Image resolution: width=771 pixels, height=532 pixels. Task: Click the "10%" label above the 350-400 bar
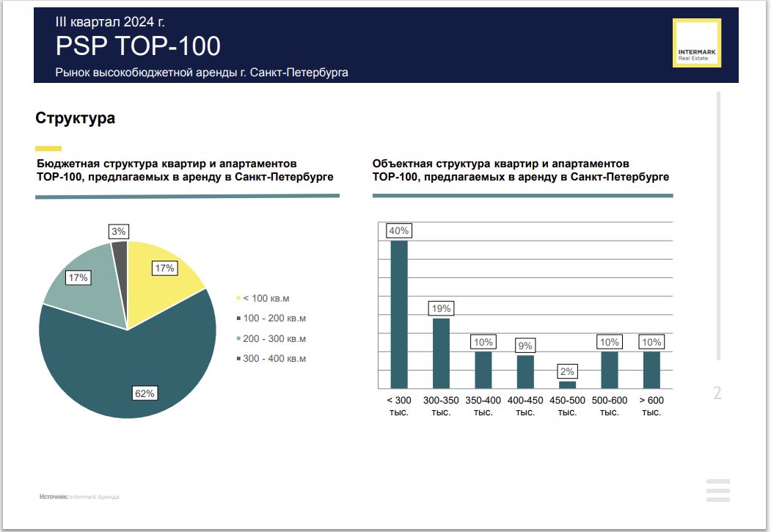[483, 342]
